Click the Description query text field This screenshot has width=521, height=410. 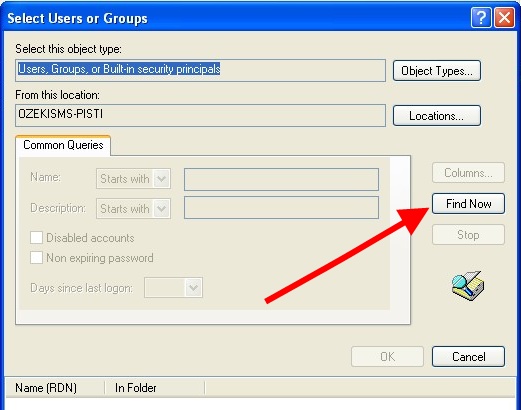click(x=281, y=208)
